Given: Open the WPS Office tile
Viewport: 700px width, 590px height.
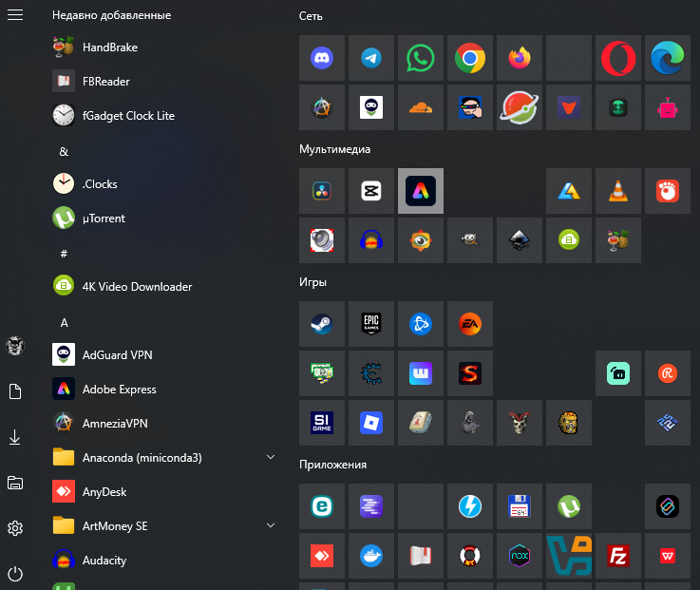Looking at the screenshot, I should 668,556.
